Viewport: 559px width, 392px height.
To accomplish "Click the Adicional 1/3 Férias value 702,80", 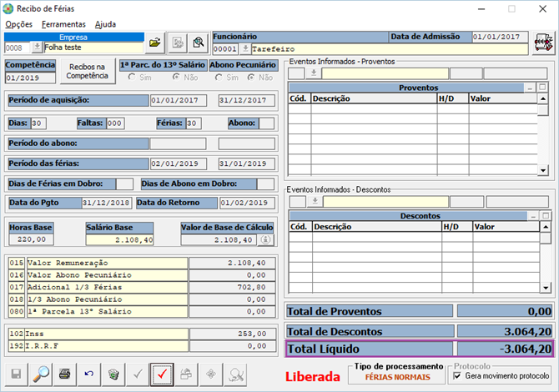I will [233, 287].
